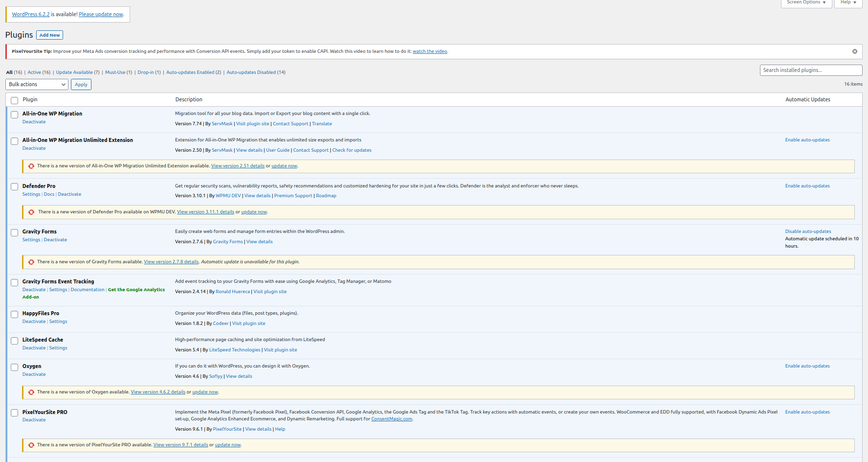Click update icon in Defender Pro notice

click(31, 212)
